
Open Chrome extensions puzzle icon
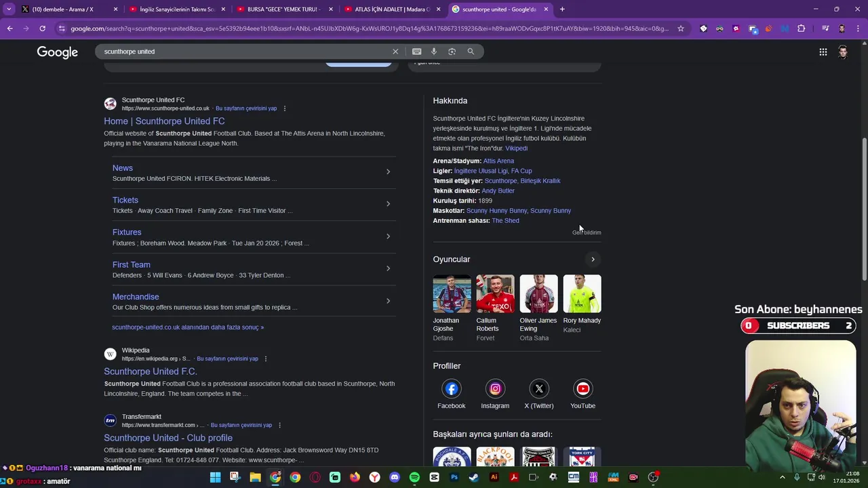click(x=802, y=28)
